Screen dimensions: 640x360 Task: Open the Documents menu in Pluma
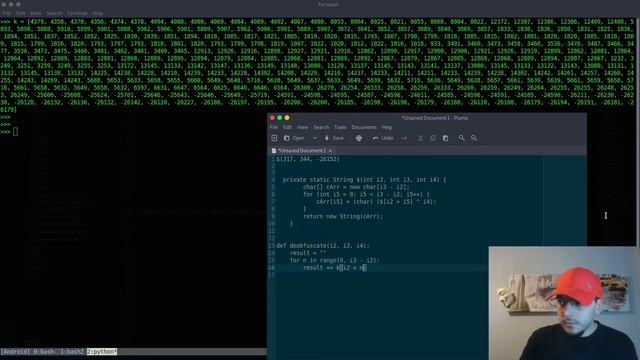click(x=364, y=127)
